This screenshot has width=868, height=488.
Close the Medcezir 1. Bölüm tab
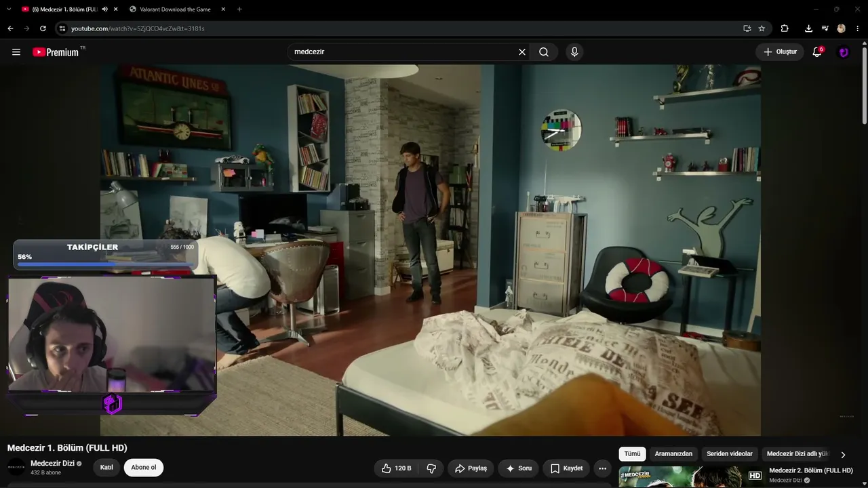[x=115, y=9]
